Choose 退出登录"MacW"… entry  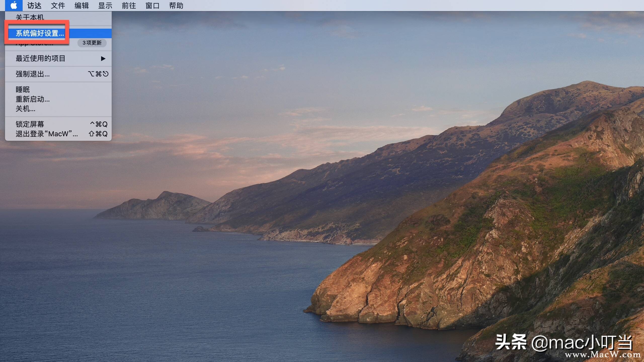(x=47, y=134)
